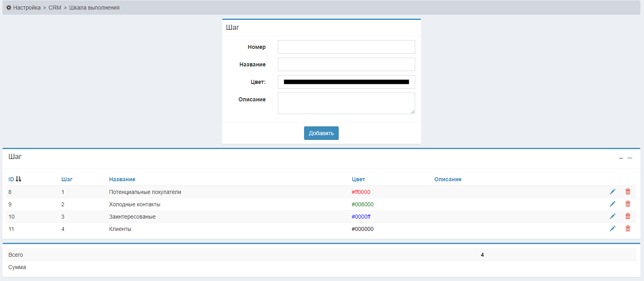Delete the Холодные контакты step
The image size is (644, 281).
tap(628, 204)
